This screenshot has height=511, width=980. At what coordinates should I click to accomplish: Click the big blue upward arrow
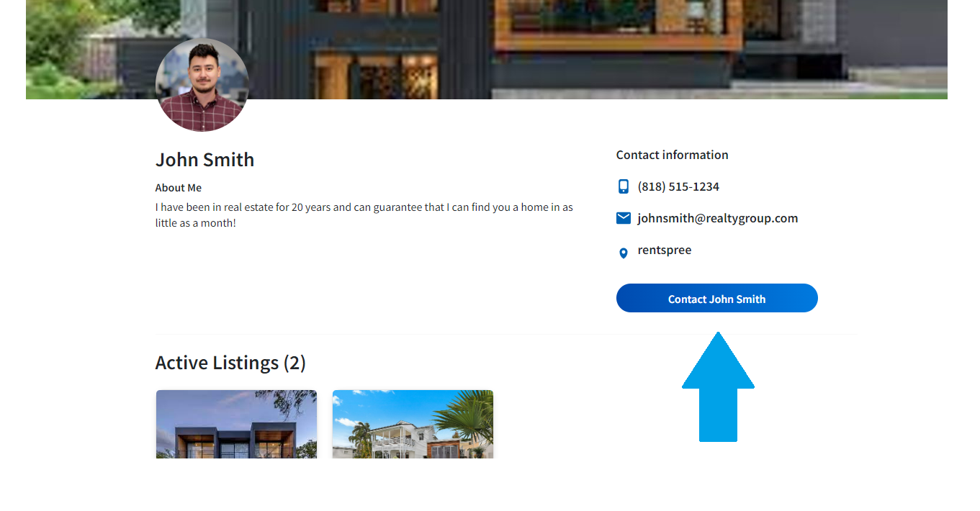pyautogui.click(x=718, y=386)
